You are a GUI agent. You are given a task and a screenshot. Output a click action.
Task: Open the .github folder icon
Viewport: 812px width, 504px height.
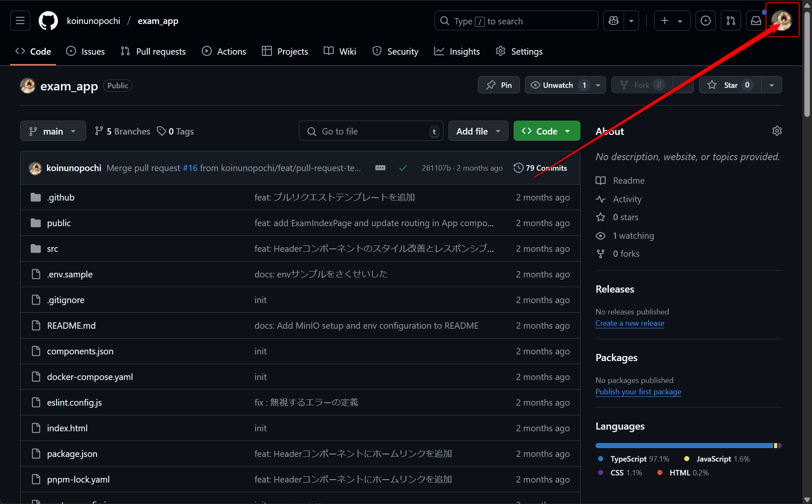click(x=35, y=197)
